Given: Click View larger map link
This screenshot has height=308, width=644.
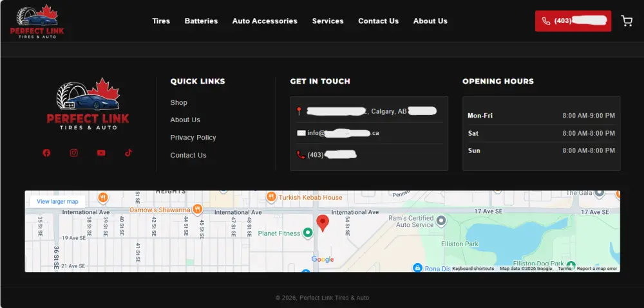Looking at the screenshot, I should (x=57, y=201).
